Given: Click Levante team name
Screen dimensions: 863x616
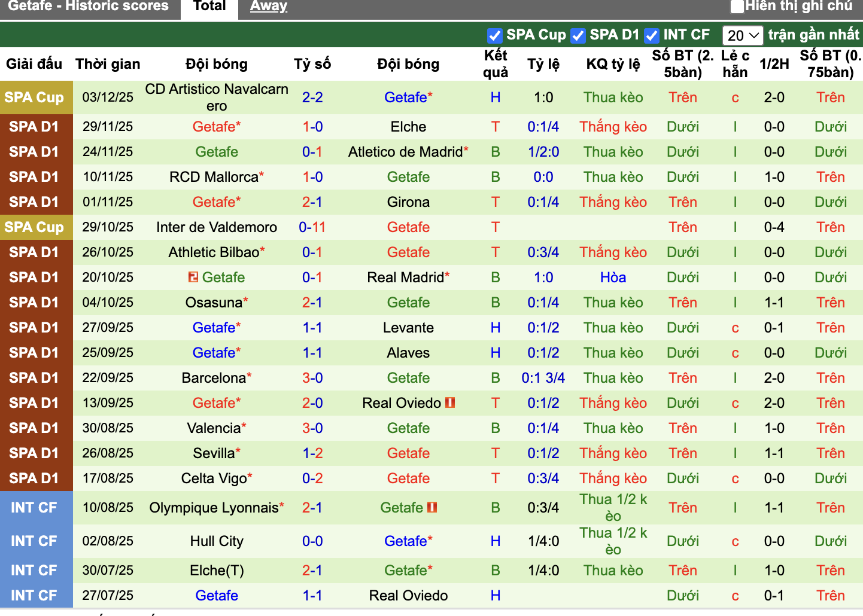Looking at the screenshot, I should coord(409,328).
